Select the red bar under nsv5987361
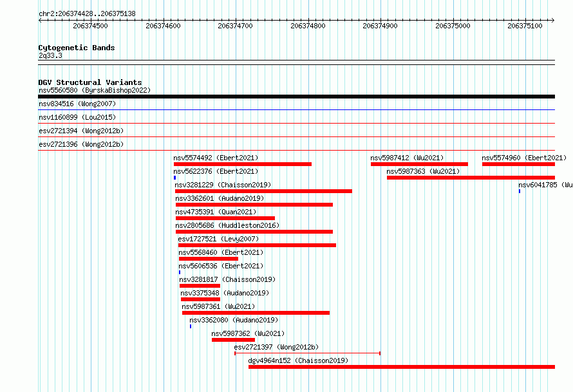The width and height of the screenshot is (573, 392). 256,313
